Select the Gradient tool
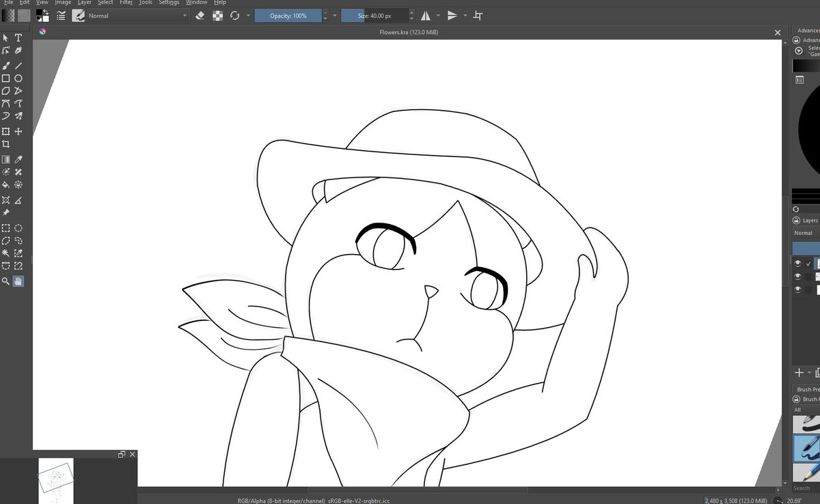 (5, 158)
